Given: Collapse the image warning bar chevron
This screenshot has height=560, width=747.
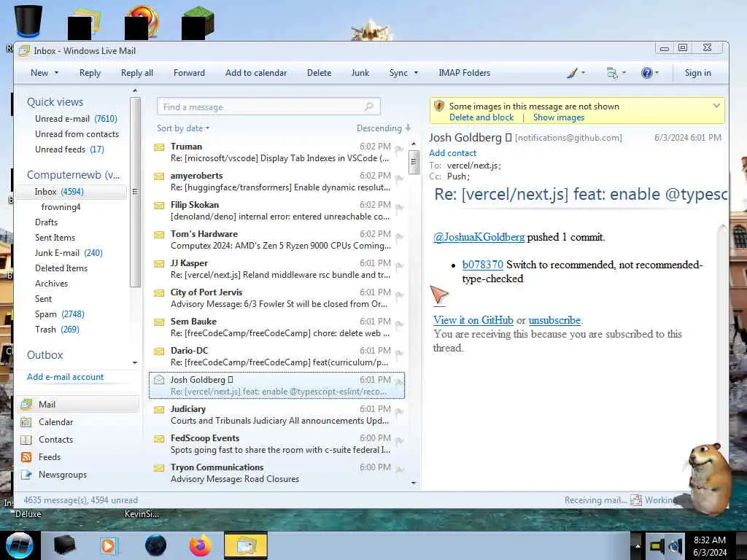Looking at the screenshot, I should pyautogui.click(x=716, y=106).
